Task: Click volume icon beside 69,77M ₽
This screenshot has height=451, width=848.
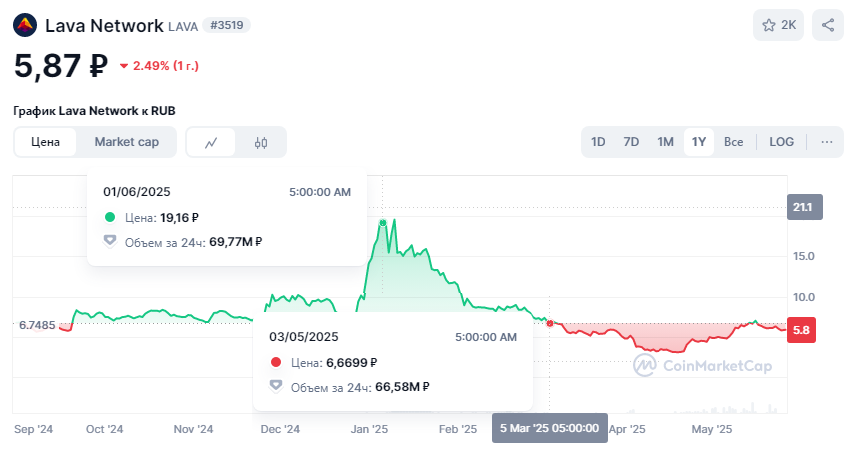Action: coord(110,241)
